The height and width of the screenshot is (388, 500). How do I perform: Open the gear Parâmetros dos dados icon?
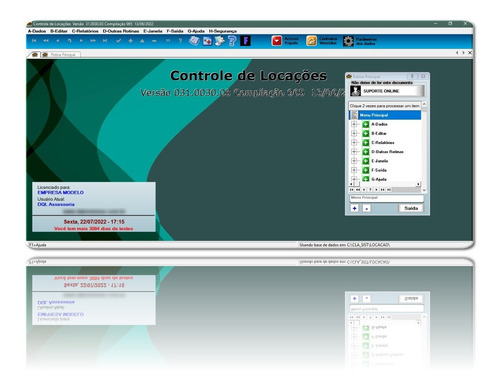click(x=348, y=41)
